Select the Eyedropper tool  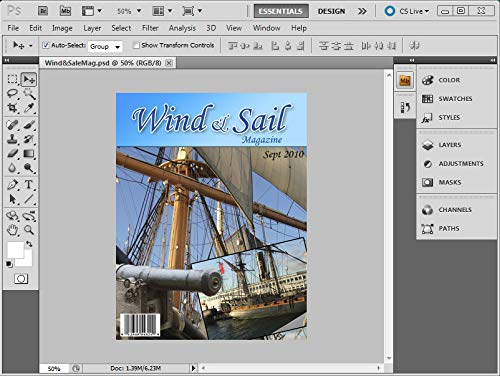(29, 108)
